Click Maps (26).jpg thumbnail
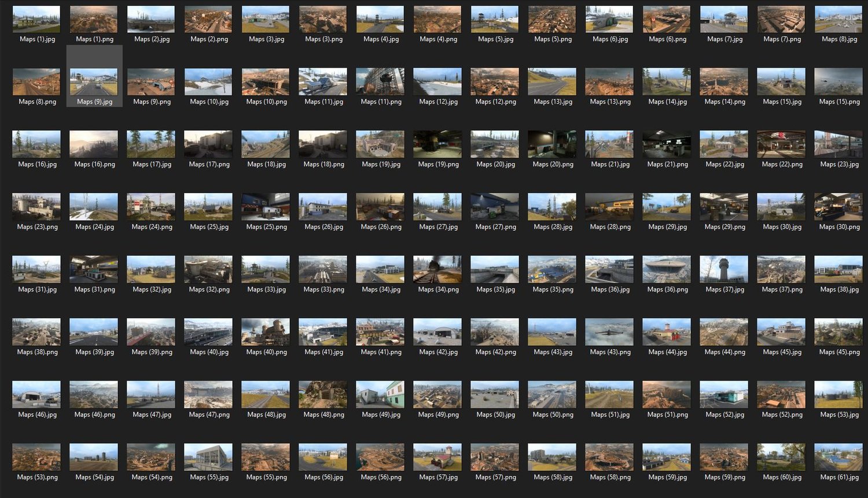 coord(323,206)
